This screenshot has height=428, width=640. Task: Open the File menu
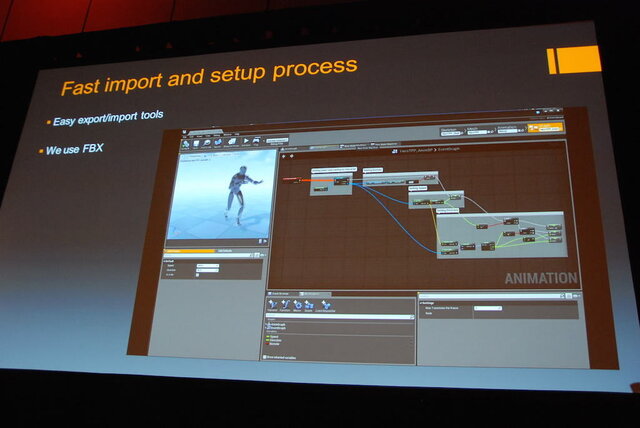[185, 137]
